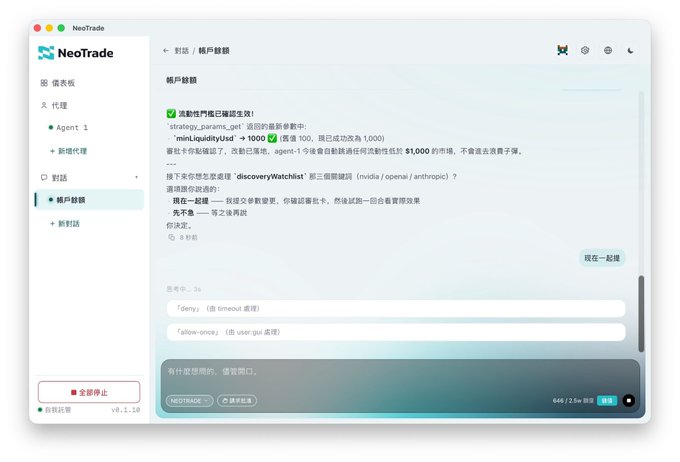
Task: Open settings via the gear icon
Action: [585, 50]
